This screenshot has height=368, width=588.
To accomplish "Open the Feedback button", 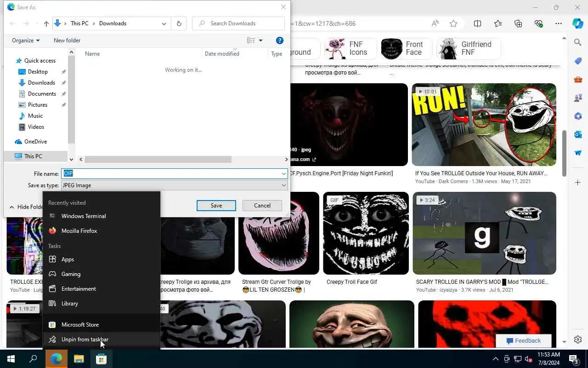I will pos(523,341).
